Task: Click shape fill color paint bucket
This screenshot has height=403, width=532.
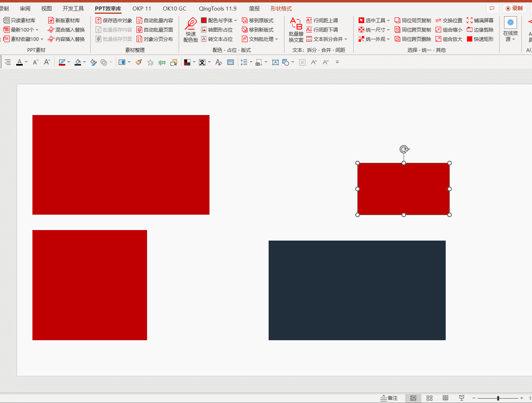Action: click(78, 62)
